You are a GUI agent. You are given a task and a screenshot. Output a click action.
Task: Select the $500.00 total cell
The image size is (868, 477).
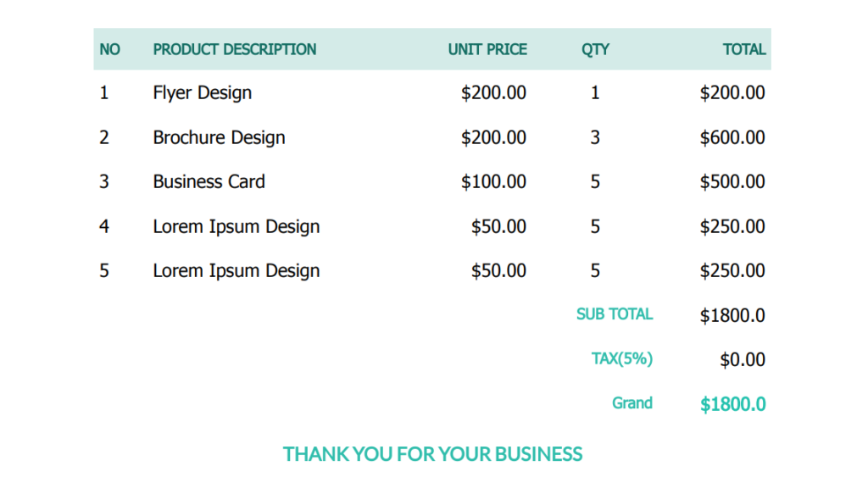[732, 181]
